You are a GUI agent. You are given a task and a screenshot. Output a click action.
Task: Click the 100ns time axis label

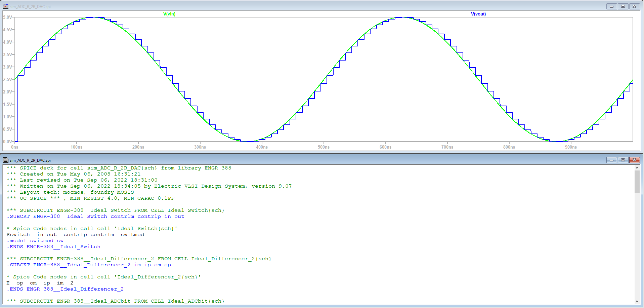point(76,147)
